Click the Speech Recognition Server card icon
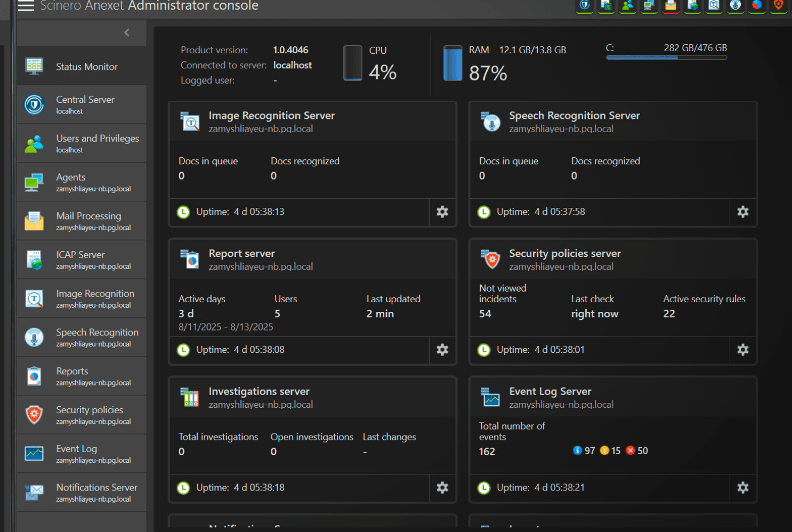The height and width of the screenshot is (532, 792). [x=491, y=122]
